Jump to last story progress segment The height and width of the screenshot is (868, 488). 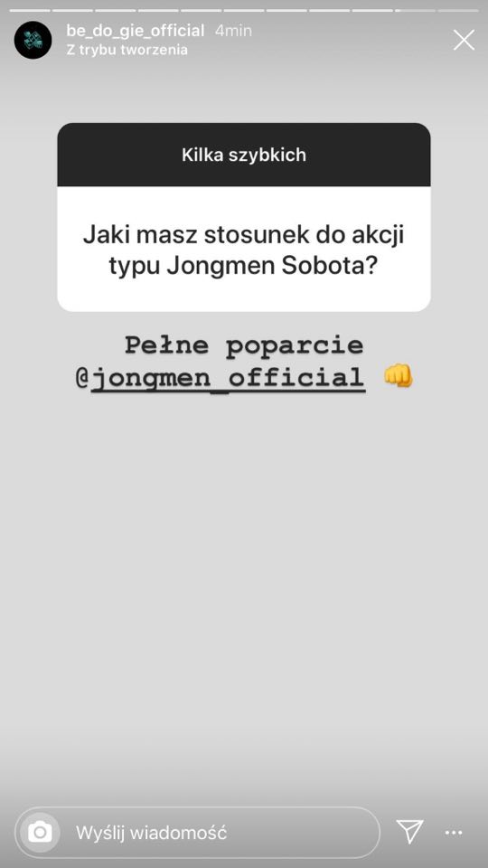coord(458,10)
